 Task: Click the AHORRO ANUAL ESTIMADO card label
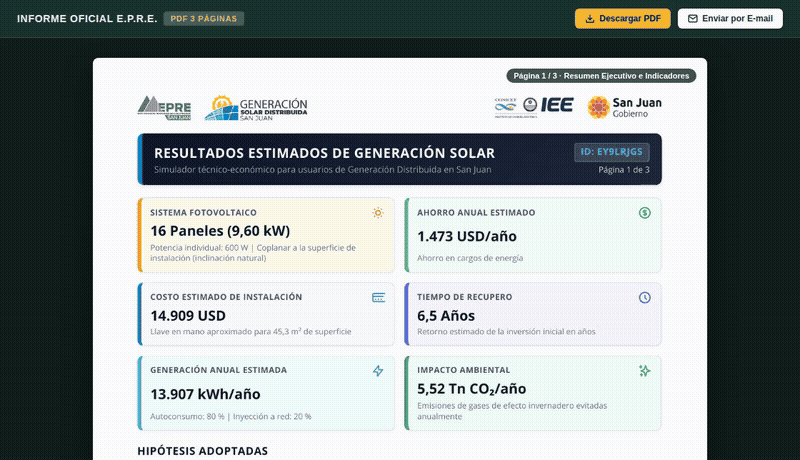tap(476, 213)
